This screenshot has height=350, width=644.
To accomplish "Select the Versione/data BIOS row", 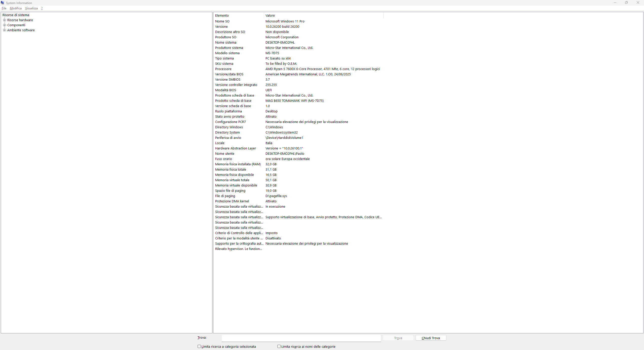I will point(298,74).
